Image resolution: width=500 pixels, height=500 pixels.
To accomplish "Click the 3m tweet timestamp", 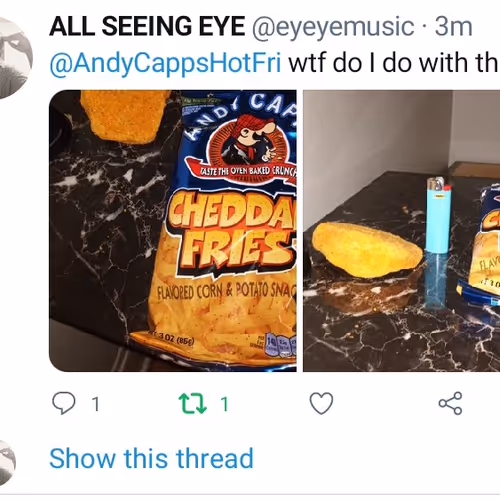I will point(453,26).
